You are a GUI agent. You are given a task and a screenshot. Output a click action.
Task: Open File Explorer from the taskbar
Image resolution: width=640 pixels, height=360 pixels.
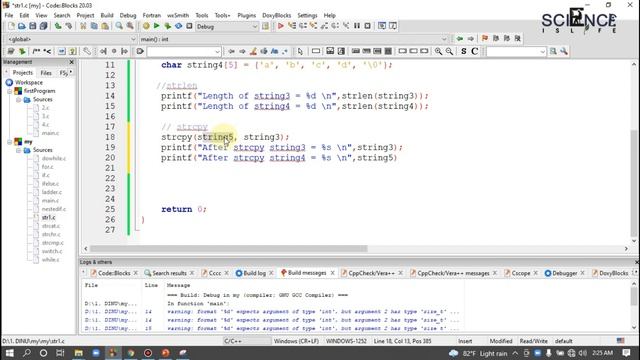pos(78,353)
